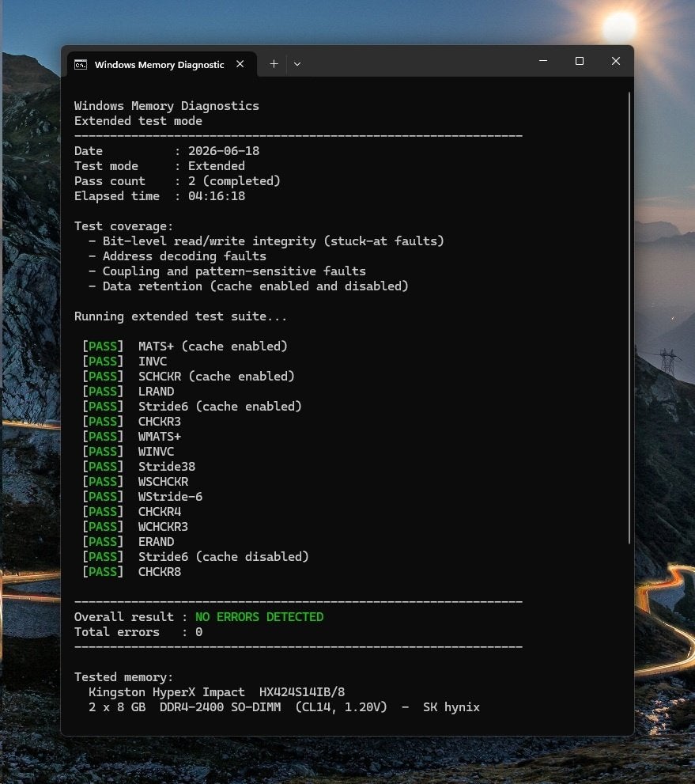Close the Windows Memory Diagnostic tab
The height and width of the screenshot is (784, 695).
pos(240,64)
